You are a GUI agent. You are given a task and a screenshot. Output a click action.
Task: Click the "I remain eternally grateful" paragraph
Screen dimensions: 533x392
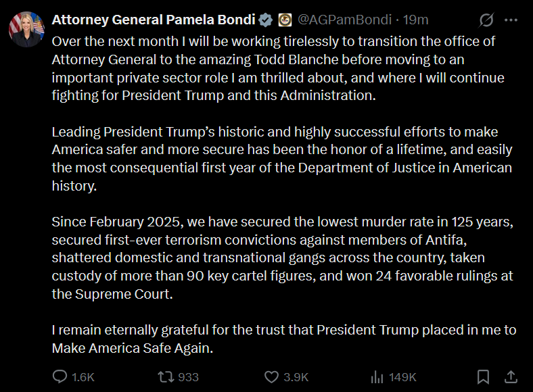(284, 339)
